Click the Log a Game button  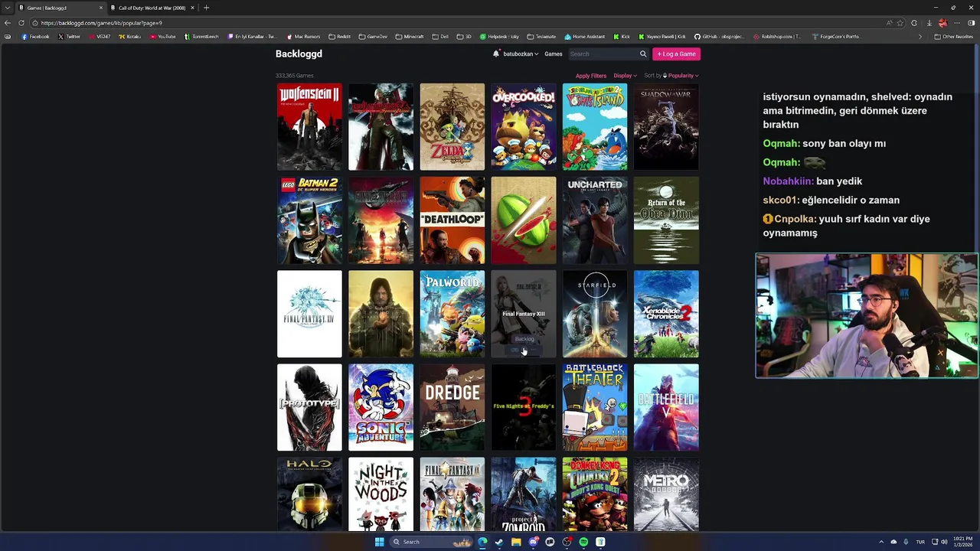676,54
